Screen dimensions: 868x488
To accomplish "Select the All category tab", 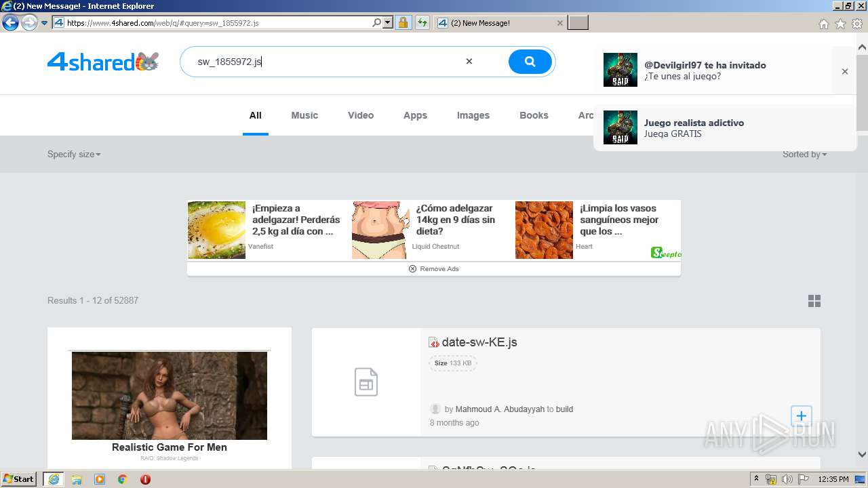I will 255,115.
